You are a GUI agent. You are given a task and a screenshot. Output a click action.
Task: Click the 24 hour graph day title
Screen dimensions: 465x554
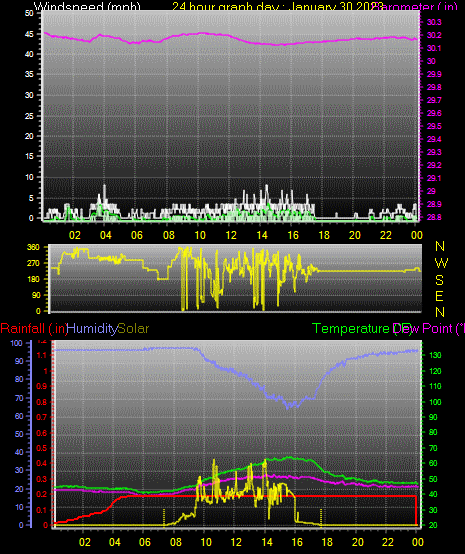coord(278,7)
